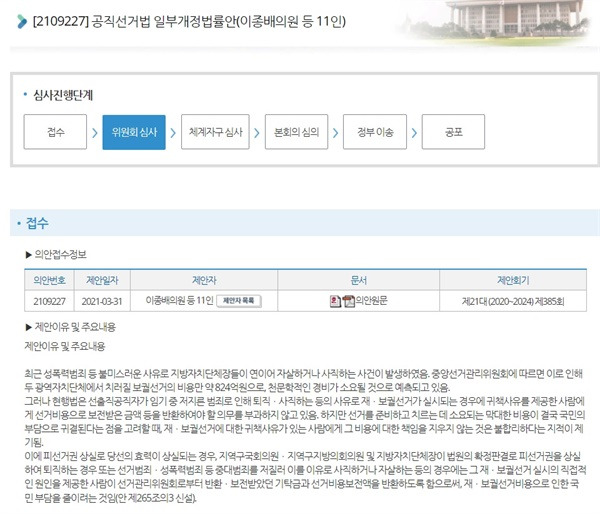Open the 제안자 목록 button

(239, 301)
